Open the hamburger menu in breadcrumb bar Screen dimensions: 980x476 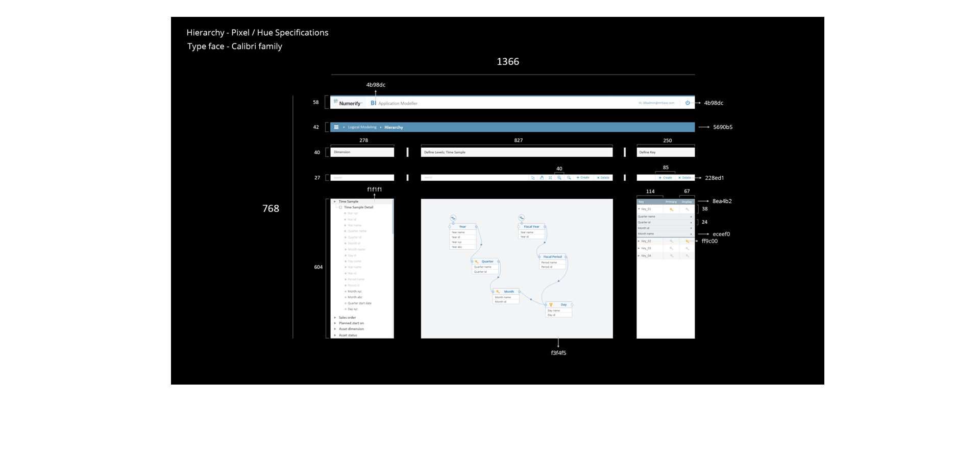pos(336,127)
